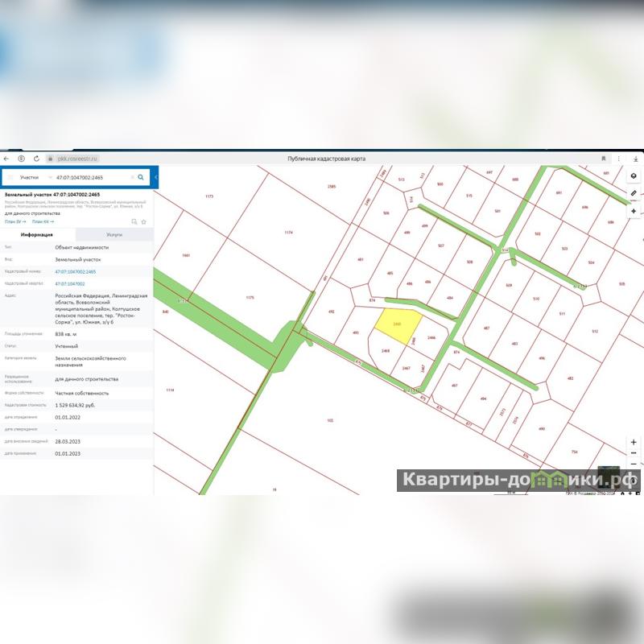Image resolution: width=644 pixels, height=644 pixels.
Task: Click the locate-me compass button
Action: (634, 211)
